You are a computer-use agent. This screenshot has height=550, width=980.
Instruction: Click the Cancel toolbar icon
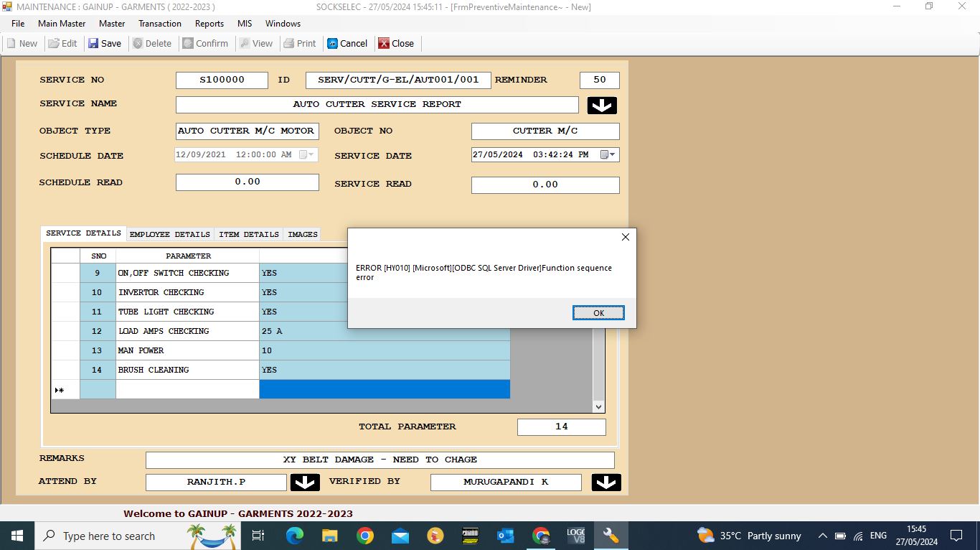333,43
